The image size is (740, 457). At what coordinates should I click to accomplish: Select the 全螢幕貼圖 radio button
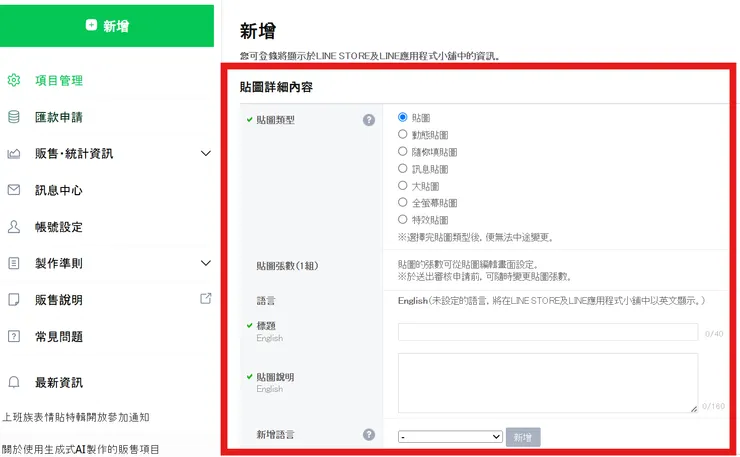(x=403, y=202)
